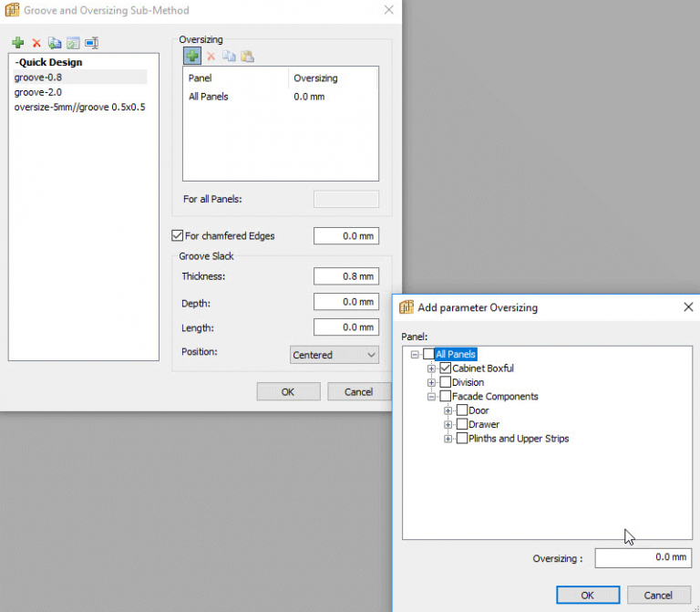Collapse the Facade Components tree node
700x612 pixels.
pos(432,397)
